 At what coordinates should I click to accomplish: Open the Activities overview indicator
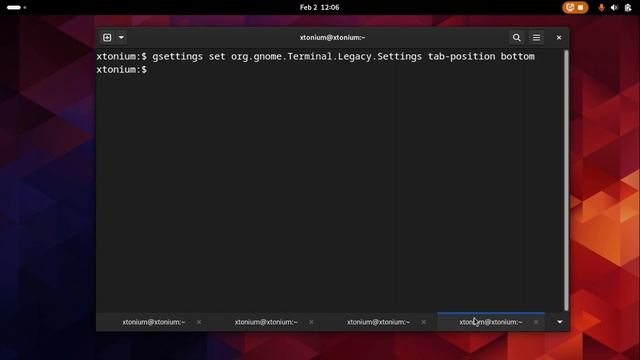coord(16,7)
